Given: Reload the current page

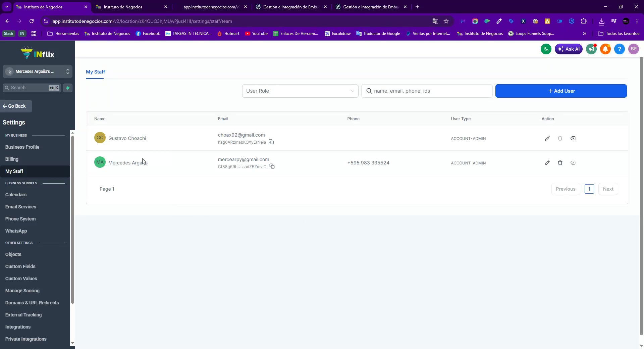Looking at the screenshot, I should click(x=32, y=21).
